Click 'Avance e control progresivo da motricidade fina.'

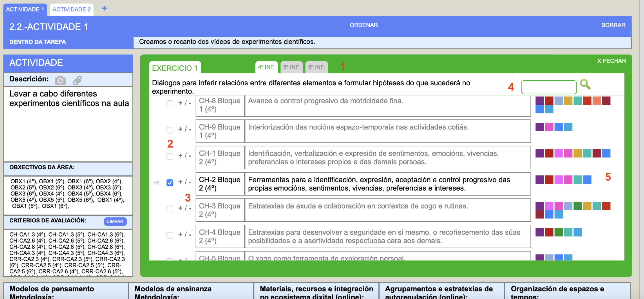325,101
